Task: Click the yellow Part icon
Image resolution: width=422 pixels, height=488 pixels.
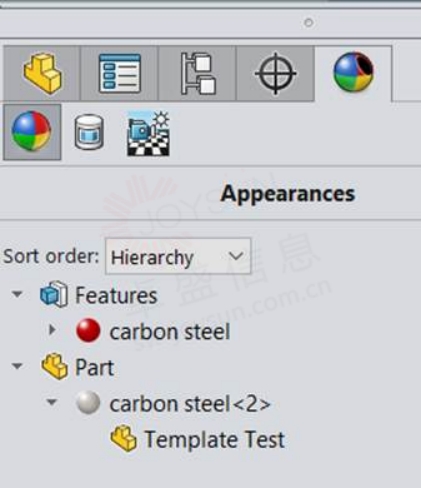Action: (54, 366)
